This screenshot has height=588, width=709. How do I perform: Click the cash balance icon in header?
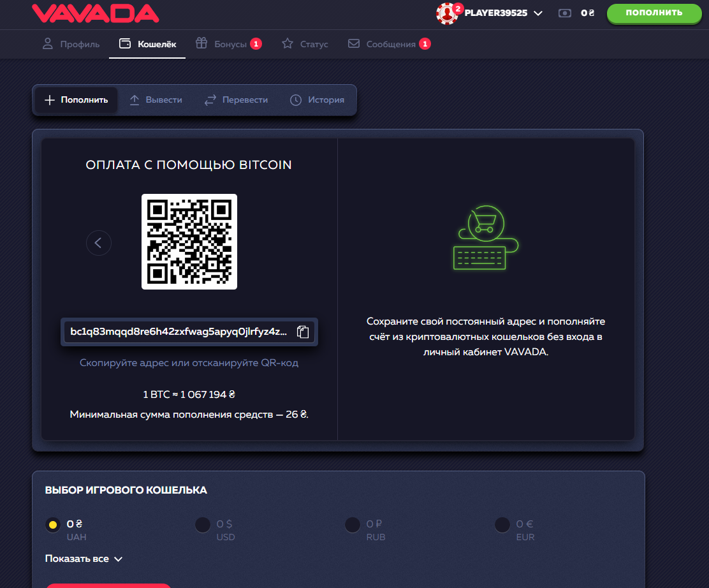(x=565, y=13)
